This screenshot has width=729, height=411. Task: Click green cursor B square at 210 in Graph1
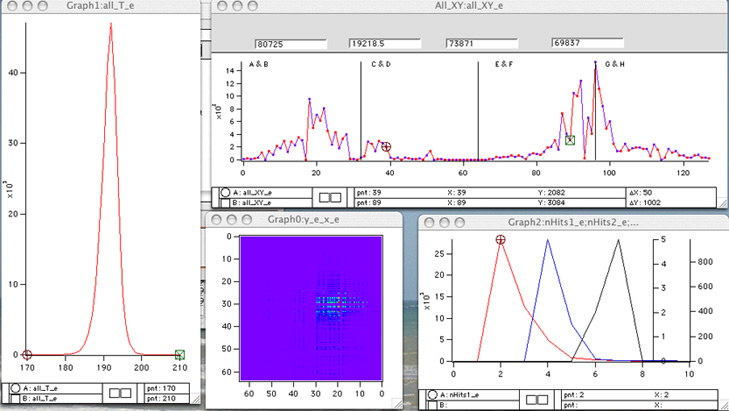180,354
